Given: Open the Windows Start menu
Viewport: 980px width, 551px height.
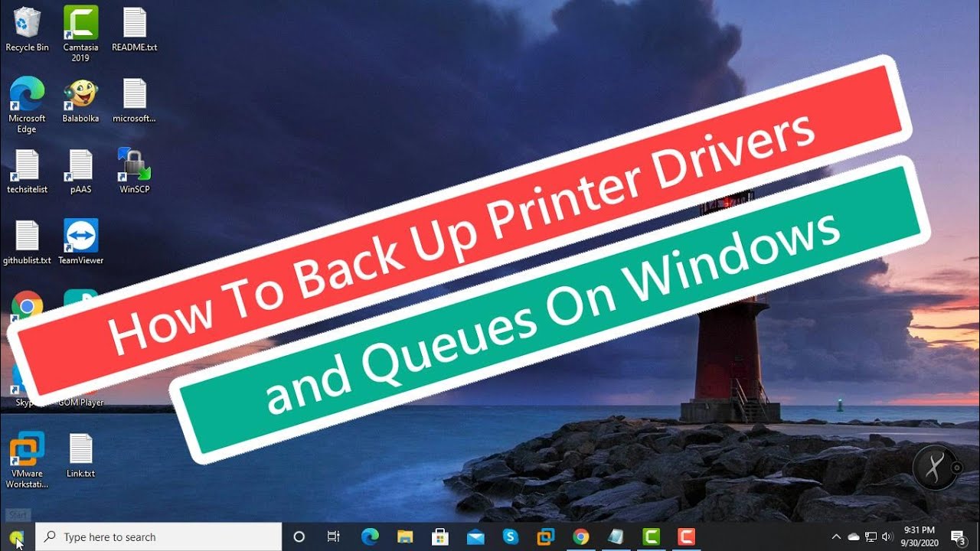Looking at the screenshot, I should (x=18, y=537).
